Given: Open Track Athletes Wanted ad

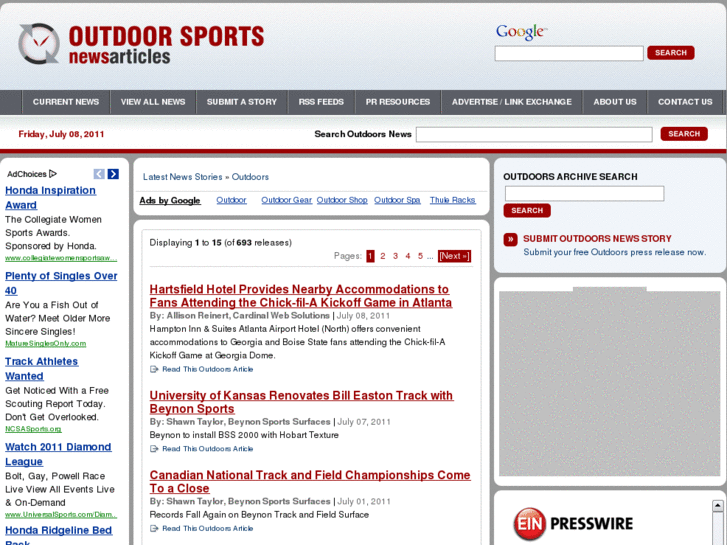Looking at the screenshot, I should tap(42, 369).
